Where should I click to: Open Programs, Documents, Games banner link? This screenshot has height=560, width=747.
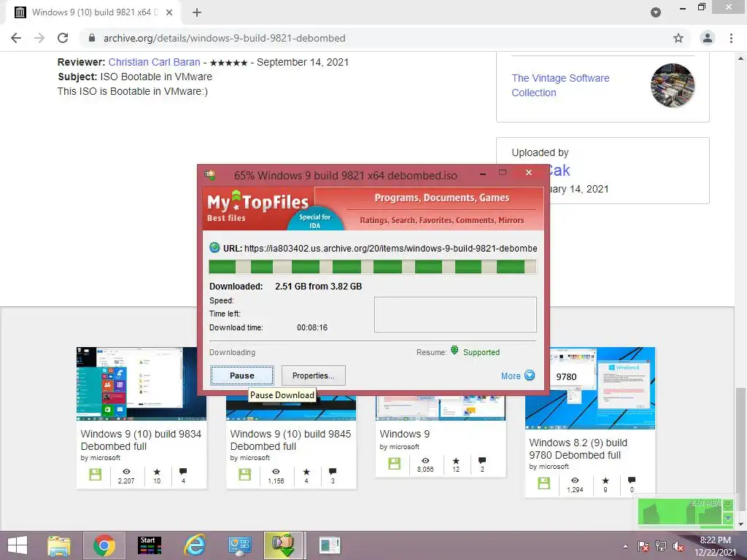[441, 198]
